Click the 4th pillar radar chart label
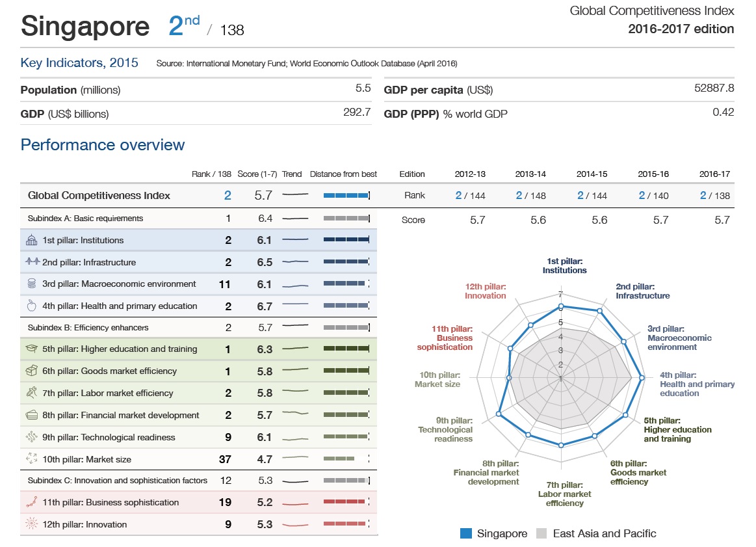 tap(697, 384)
